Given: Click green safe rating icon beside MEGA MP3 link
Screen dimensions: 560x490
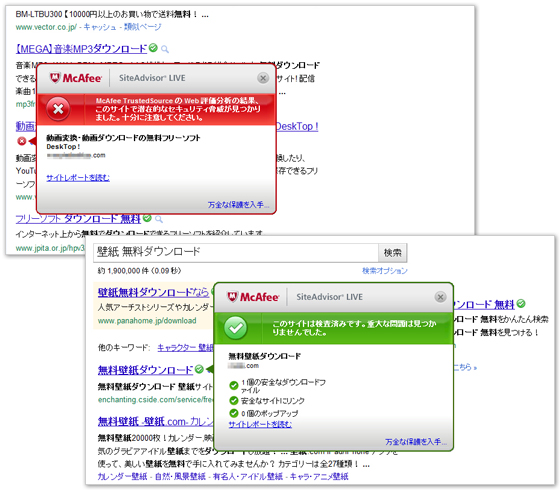Looking at the screenshot, I should tap(153, 48).
